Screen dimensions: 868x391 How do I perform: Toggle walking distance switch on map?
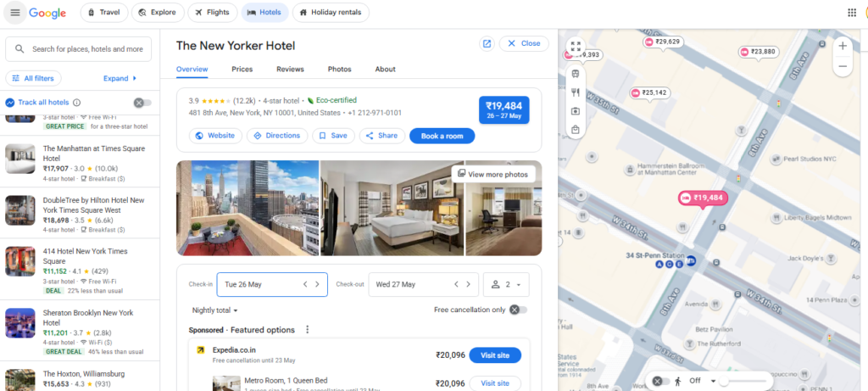click(x=661, y=381)
